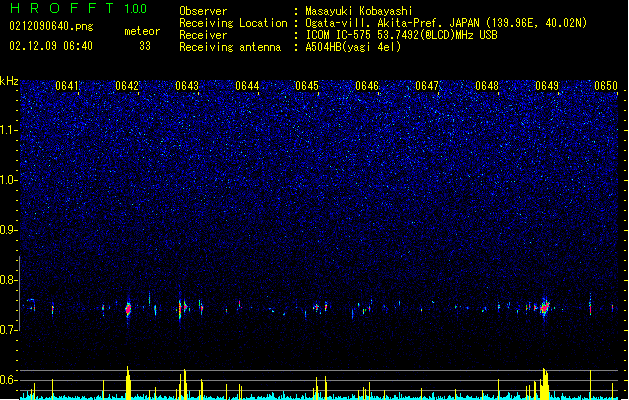Click the 0.7 kHz axis label
This screenshot has height=400, width=629.
(8, 330)
